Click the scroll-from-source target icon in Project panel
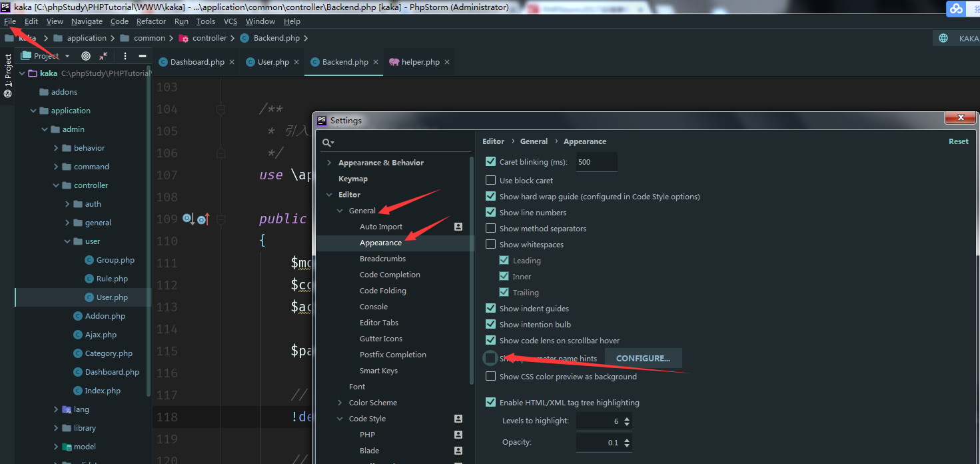This screenshot has height=464, width=980. pos(86,56)
